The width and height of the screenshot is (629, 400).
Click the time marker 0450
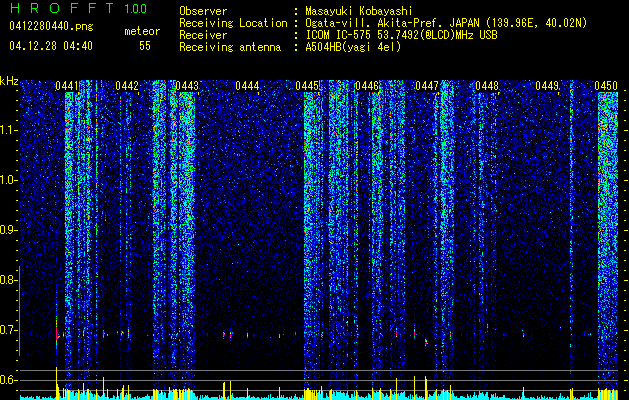[606, 86]
